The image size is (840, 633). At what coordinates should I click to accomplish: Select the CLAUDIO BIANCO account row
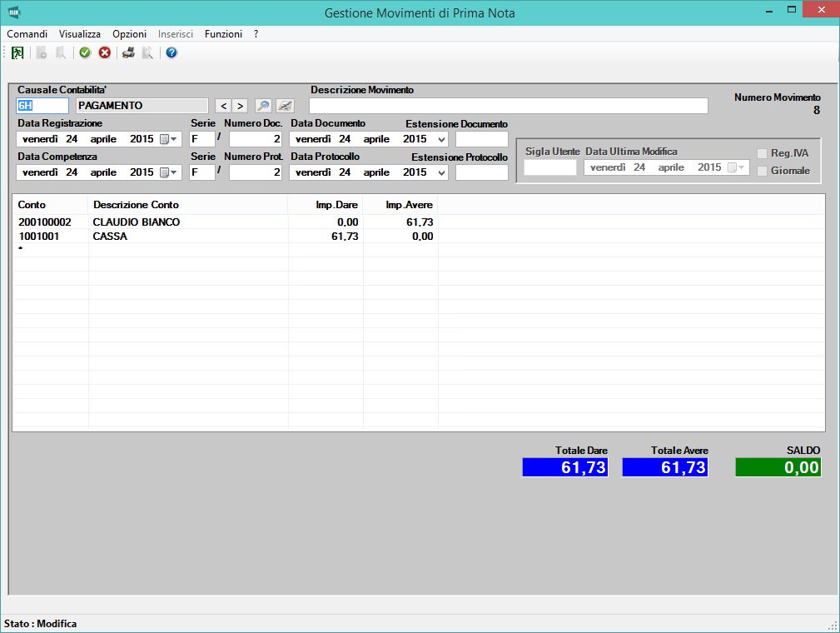click(137, 222)
